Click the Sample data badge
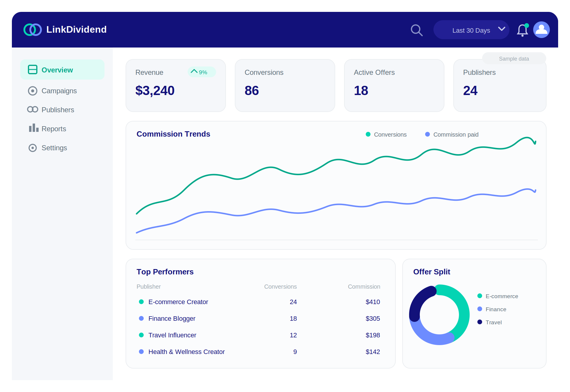 click(514, 59)
